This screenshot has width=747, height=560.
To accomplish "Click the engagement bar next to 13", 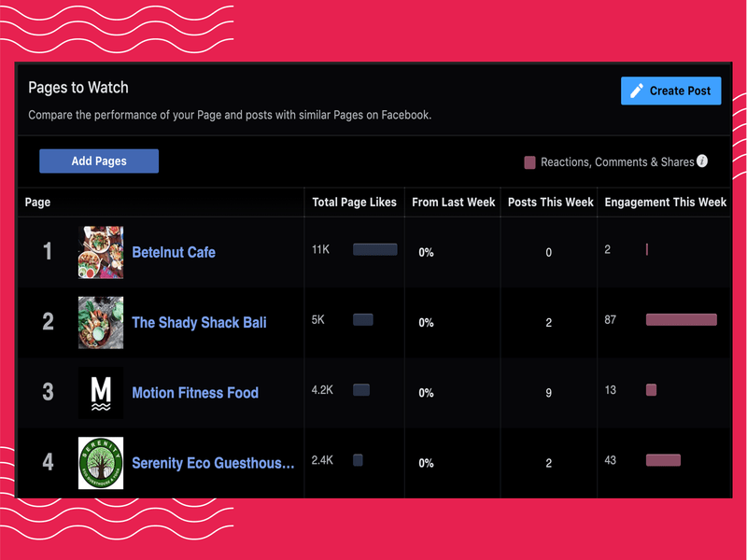I will pyautogui.click(x=651, y=390).
